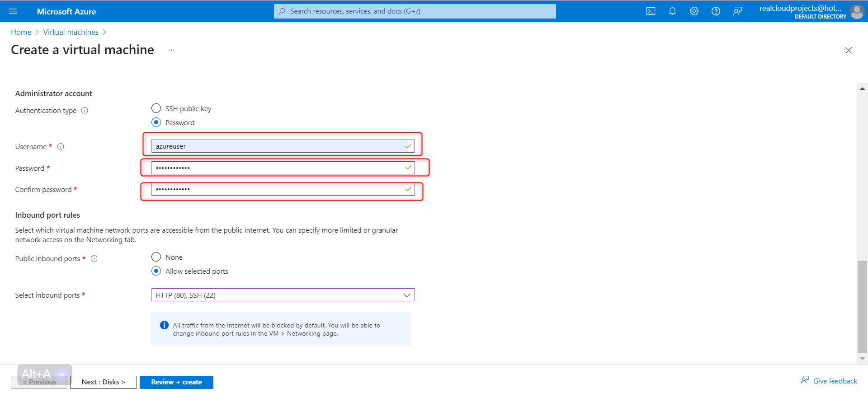Click Next : Disks button

tap(104, 382)
